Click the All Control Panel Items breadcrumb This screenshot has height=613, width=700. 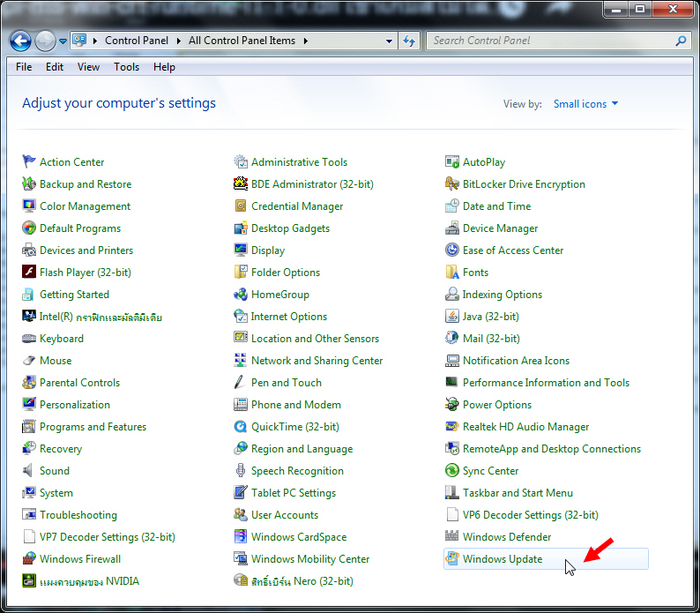point(242,41)
